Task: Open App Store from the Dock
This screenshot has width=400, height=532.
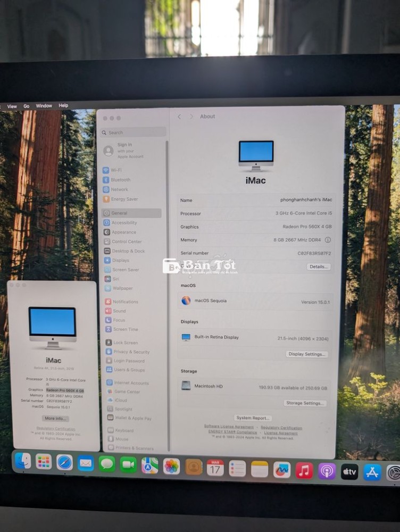Action: click(372, 472)
